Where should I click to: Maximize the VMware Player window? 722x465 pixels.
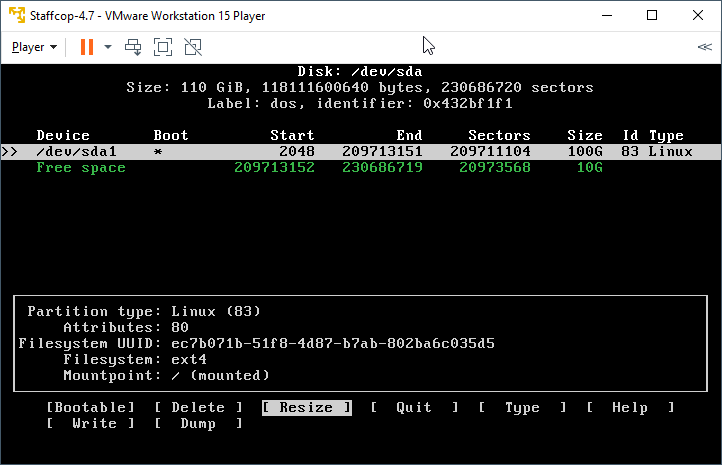point(652,15)
